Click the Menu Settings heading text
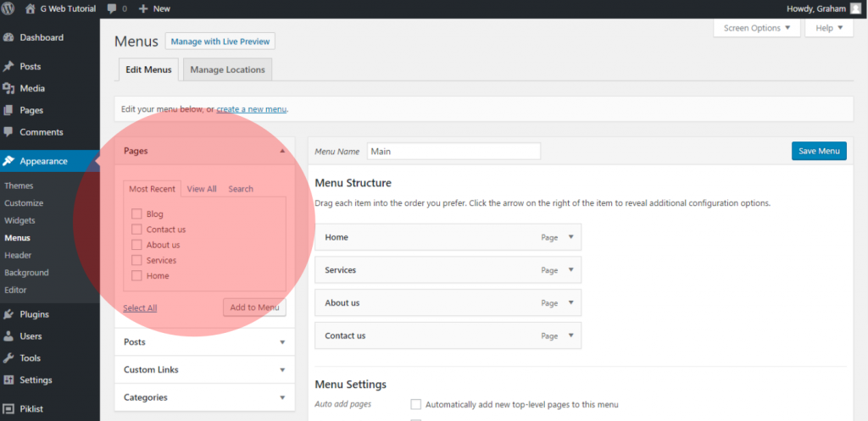The width and height of the screenshot is (868, 421). click(x=350, y=385)
